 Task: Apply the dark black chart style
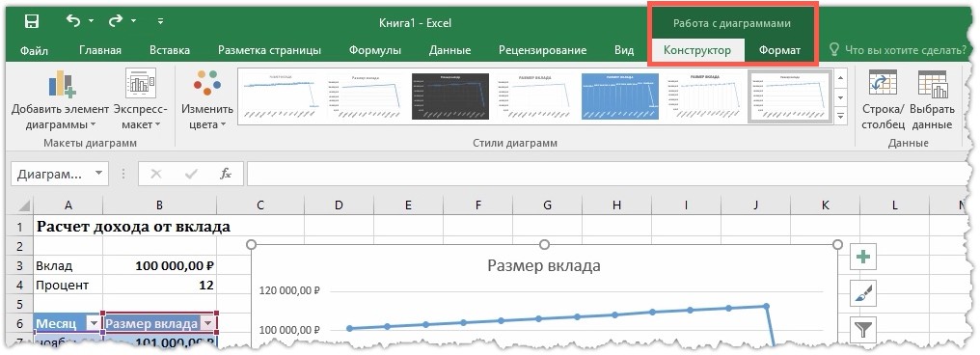point(450,96)
